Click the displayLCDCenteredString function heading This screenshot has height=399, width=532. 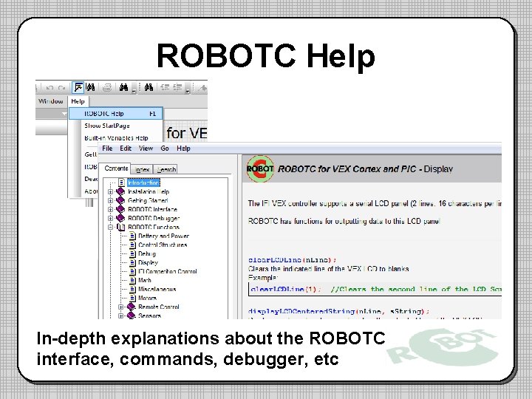coord(338,311)
